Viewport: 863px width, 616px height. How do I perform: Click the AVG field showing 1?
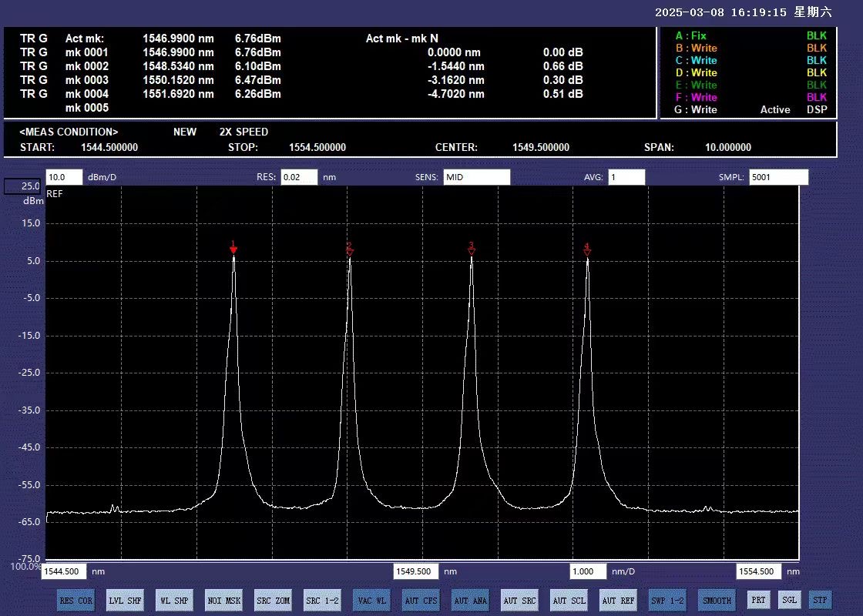coord(626,177)
